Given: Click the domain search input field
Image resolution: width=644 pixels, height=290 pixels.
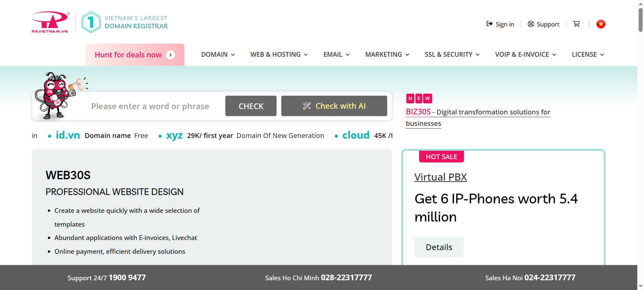Looking at the screenshot, I should (x=150, y=106).
